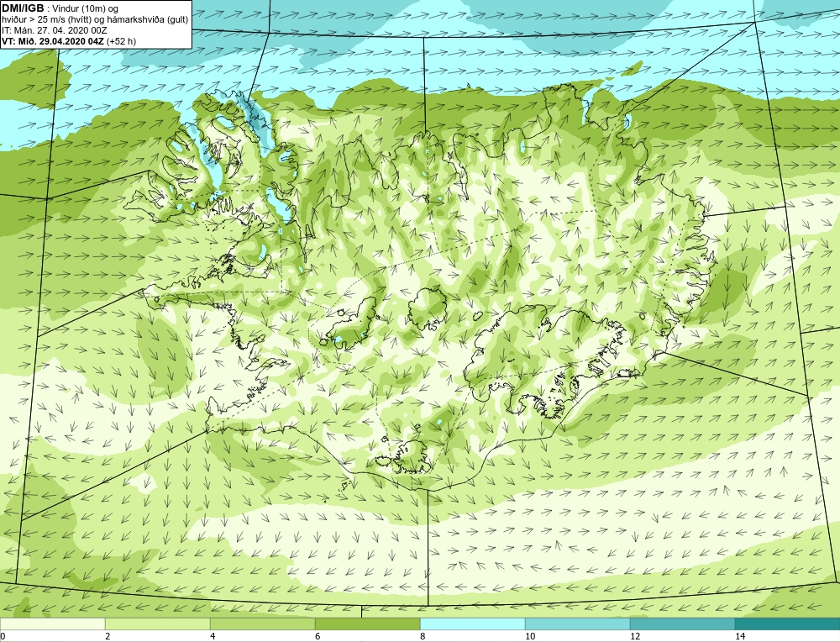
Task: Click the 2–4 m/s legend color swatch
Action: click(x=158, y=624)
